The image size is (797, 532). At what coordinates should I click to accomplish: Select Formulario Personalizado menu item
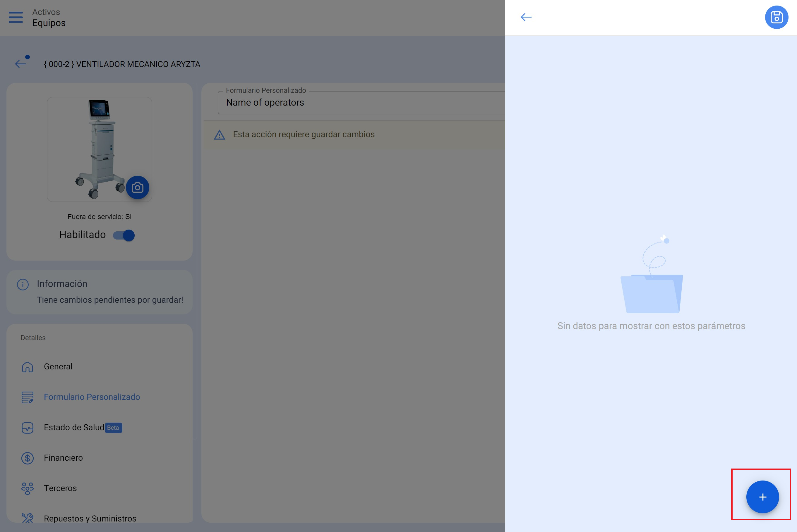tap(99, 397)
